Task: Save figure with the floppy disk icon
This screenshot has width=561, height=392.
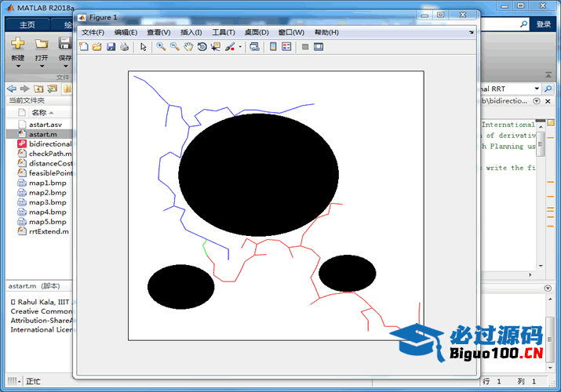Action: point(111,47)
